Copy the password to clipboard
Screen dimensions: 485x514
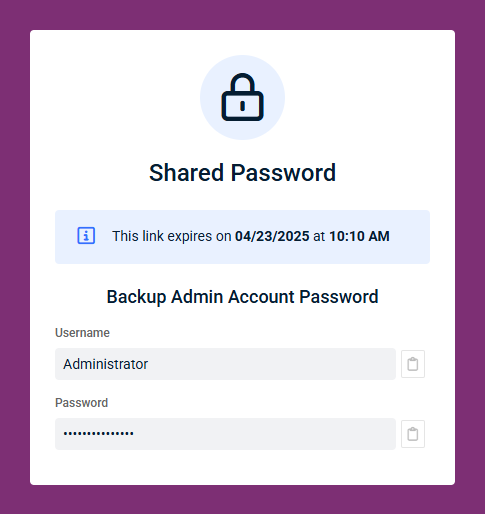point(413,434)
